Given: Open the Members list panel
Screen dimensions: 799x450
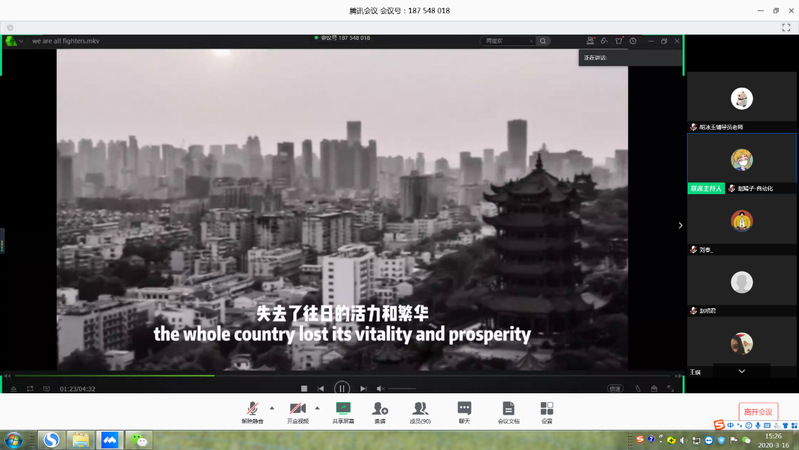Looking at the screenshot, I should [x=420, y=409].
